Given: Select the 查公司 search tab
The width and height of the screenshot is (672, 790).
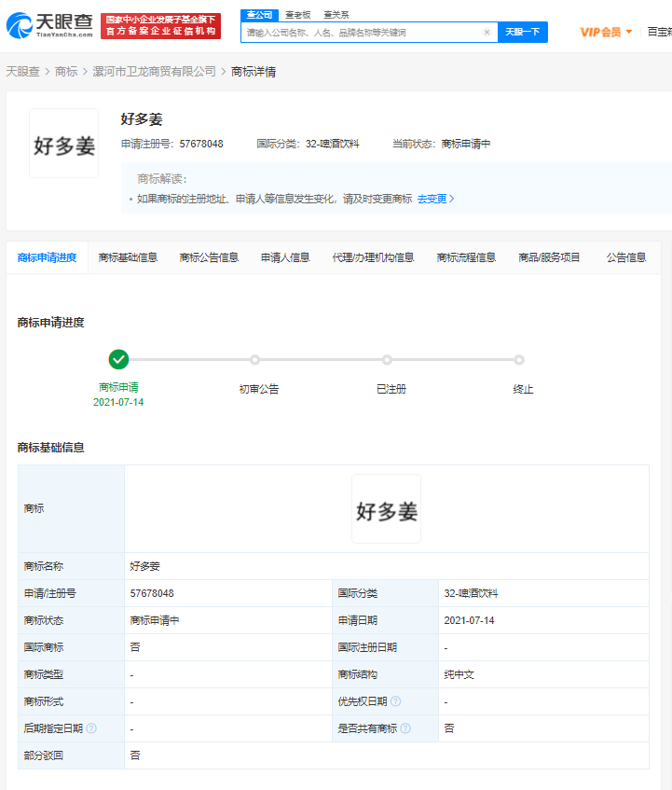Looking at the screenshot, I should pyautogui.click(x=259, y=15).
